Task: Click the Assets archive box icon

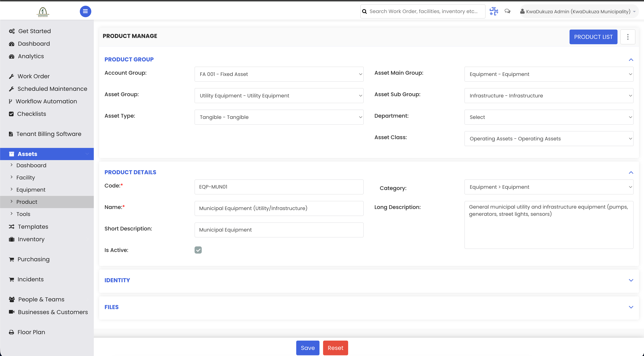Action: (11, 154)
